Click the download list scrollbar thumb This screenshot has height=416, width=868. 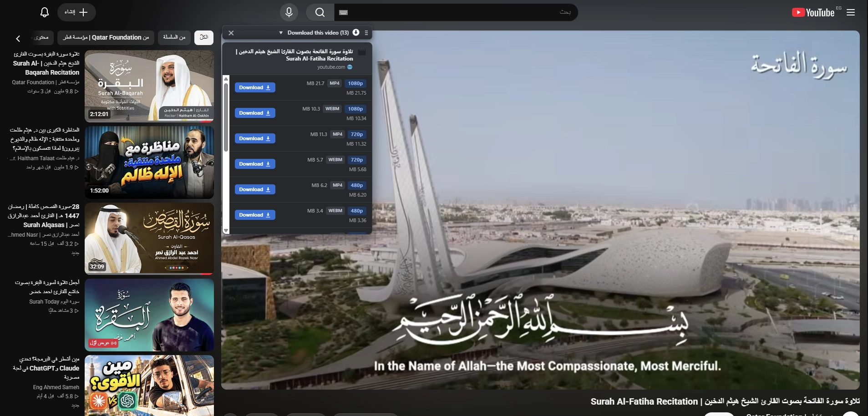(226, 117)
